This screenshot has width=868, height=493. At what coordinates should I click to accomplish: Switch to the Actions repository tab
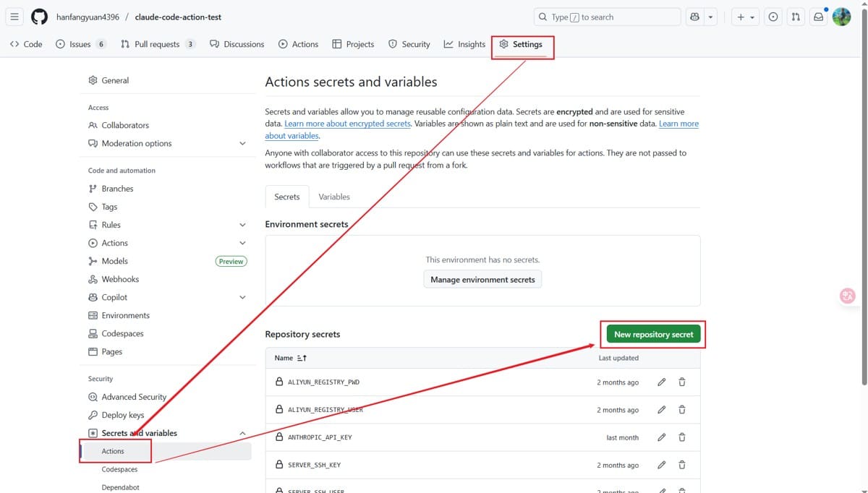tap(298, 44)
